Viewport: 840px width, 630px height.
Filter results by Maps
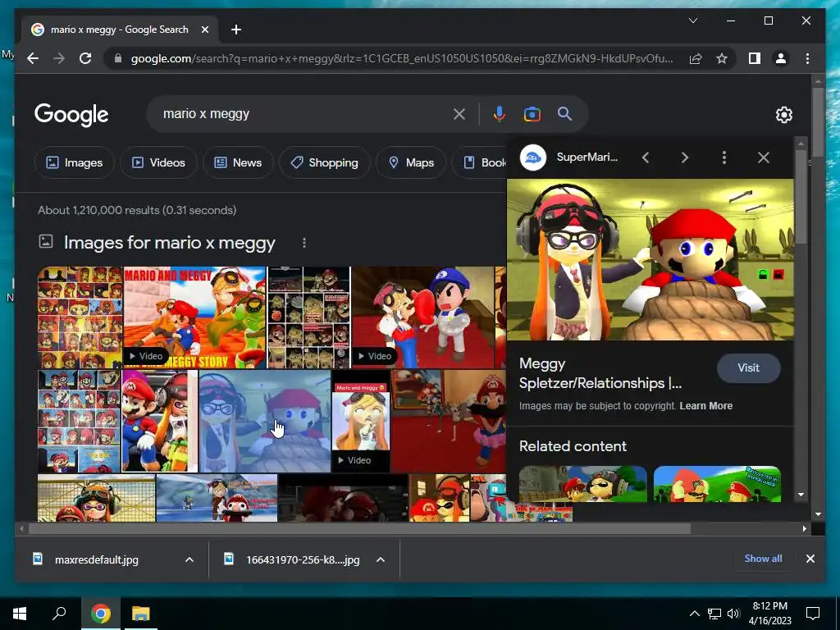pos(411,162)
